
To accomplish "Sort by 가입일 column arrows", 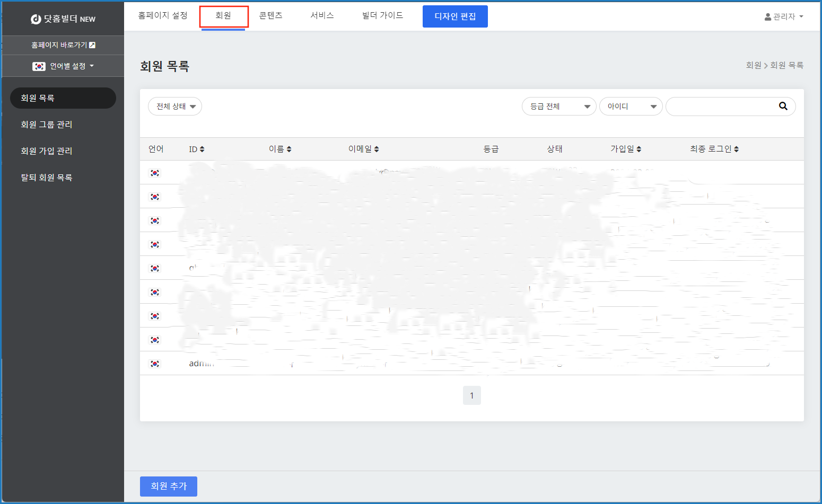I will 639,149.
